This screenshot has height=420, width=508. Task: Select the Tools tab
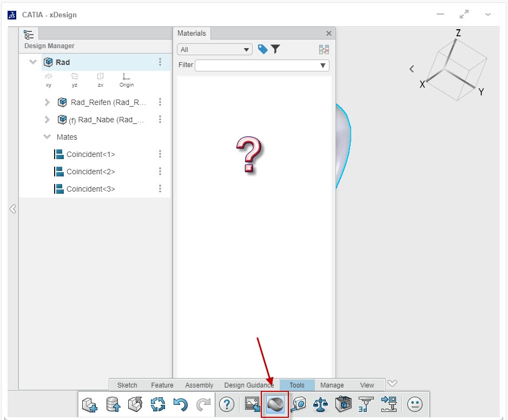pos(297,385)
